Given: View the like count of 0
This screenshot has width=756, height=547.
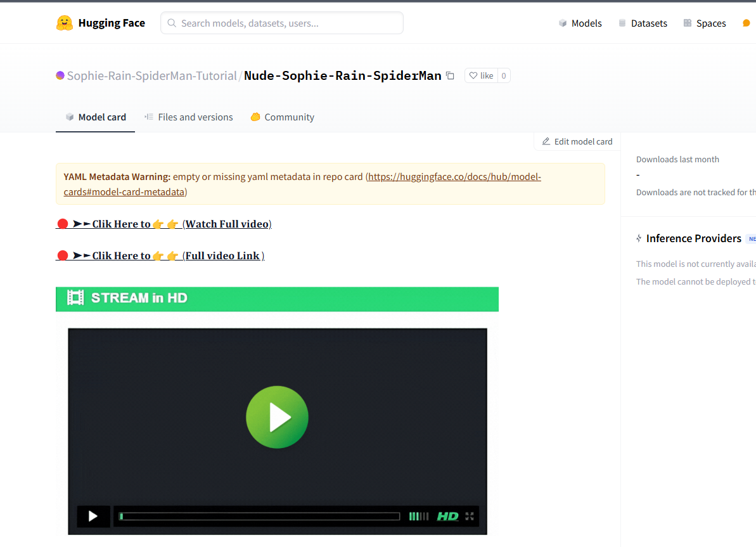Looking at the screenshot, I should tap(504, 75).
